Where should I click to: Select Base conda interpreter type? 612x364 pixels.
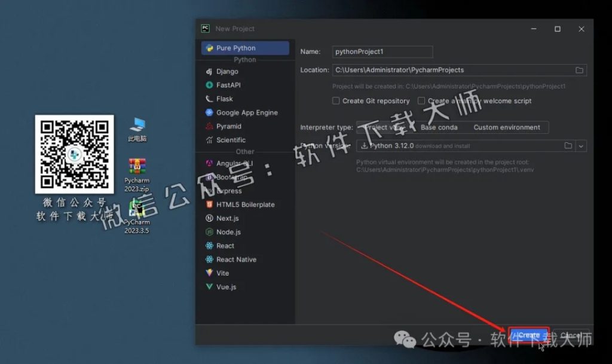(439, 127)
